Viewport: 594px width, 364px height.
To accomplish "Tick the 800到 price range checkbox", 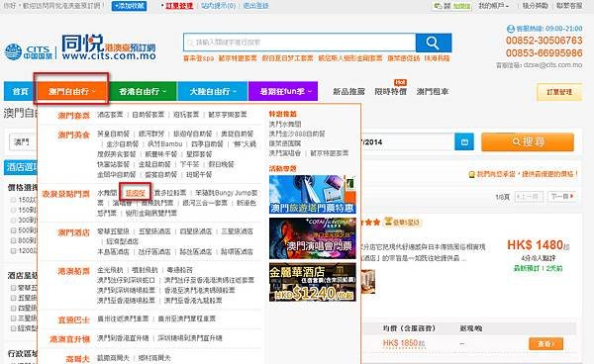I will (13, 240).
